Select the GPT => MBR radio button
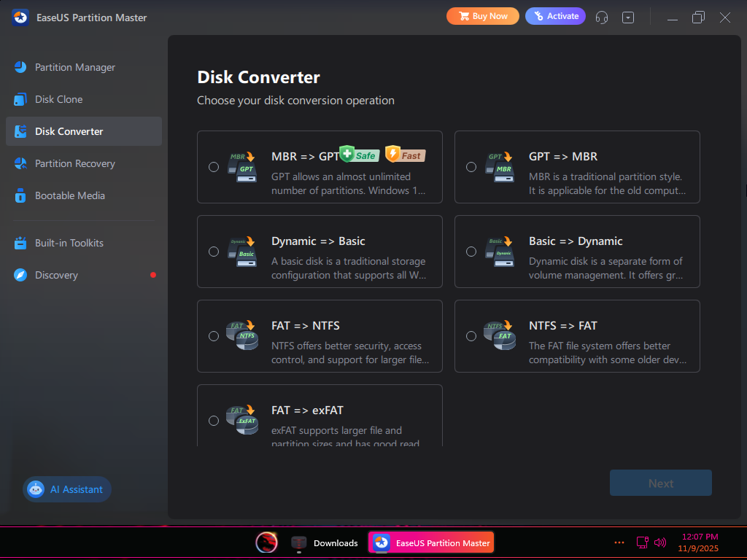Screen dimensions: 747x560 coord(471,167)
